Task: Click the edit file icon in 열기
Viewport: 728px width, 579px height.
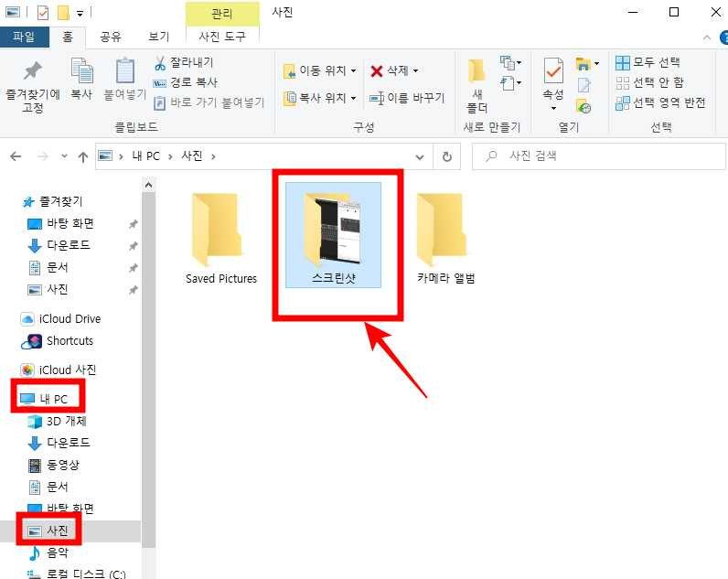Action: point(584,85)
